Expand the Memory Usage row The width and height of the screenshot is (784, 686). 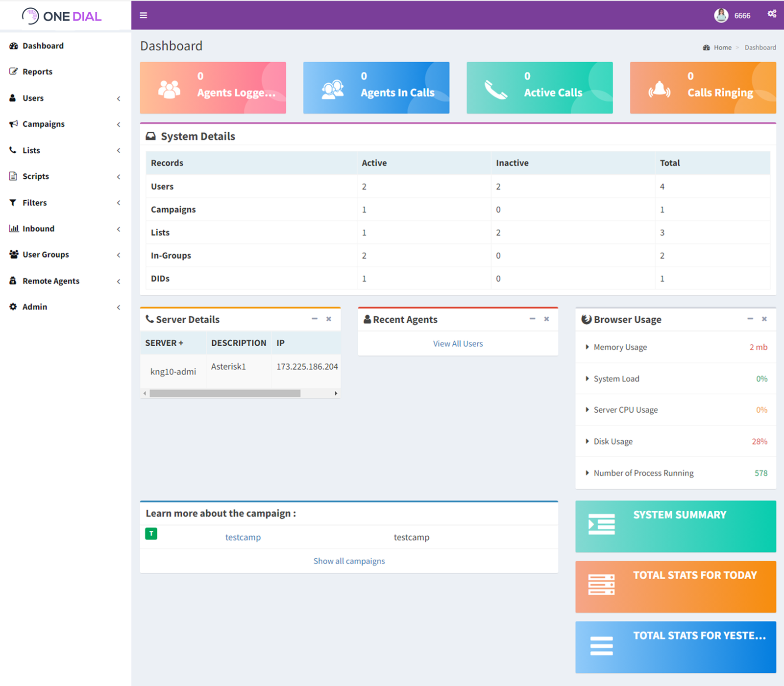pos(588,347)
